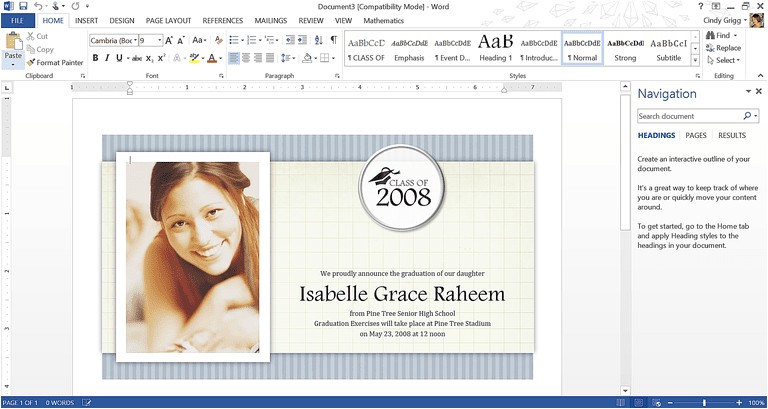768x409 pixels.
Task: Switch to PAGES tab in Navigation pane
Action: click(x=696, y=135)
